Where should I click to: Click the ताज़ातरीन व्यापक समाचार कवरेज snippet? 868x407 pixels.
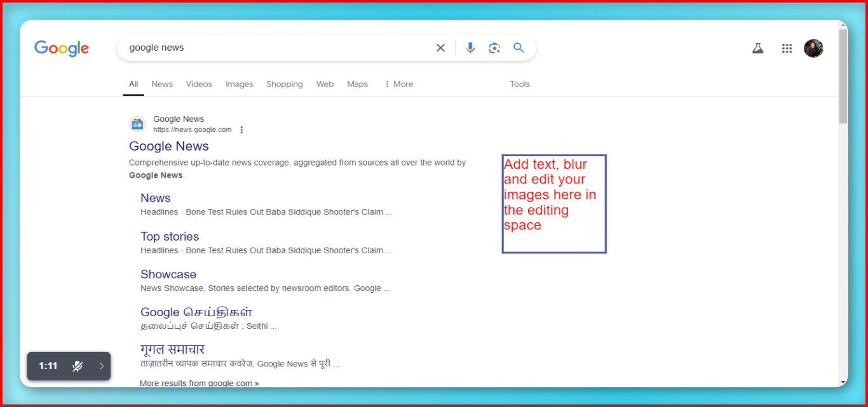coord(240,364)
